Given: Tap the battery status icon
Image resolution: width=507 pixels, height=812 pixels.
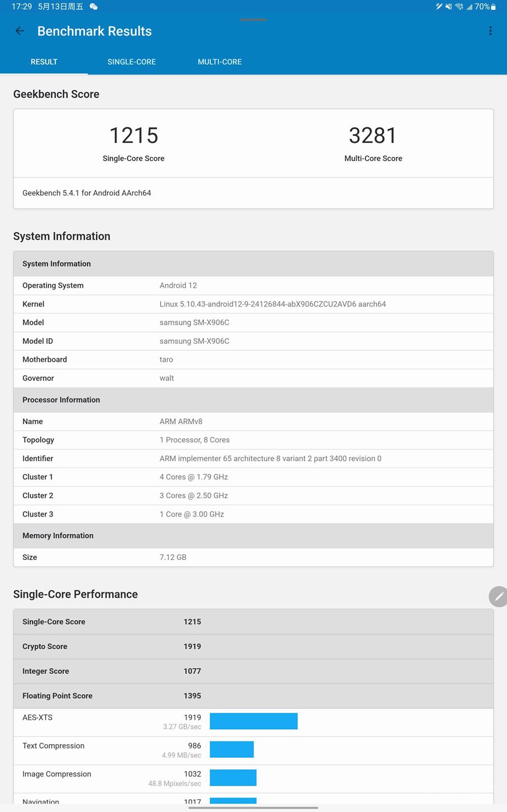Looking at the screenshot, I should 494,7.
